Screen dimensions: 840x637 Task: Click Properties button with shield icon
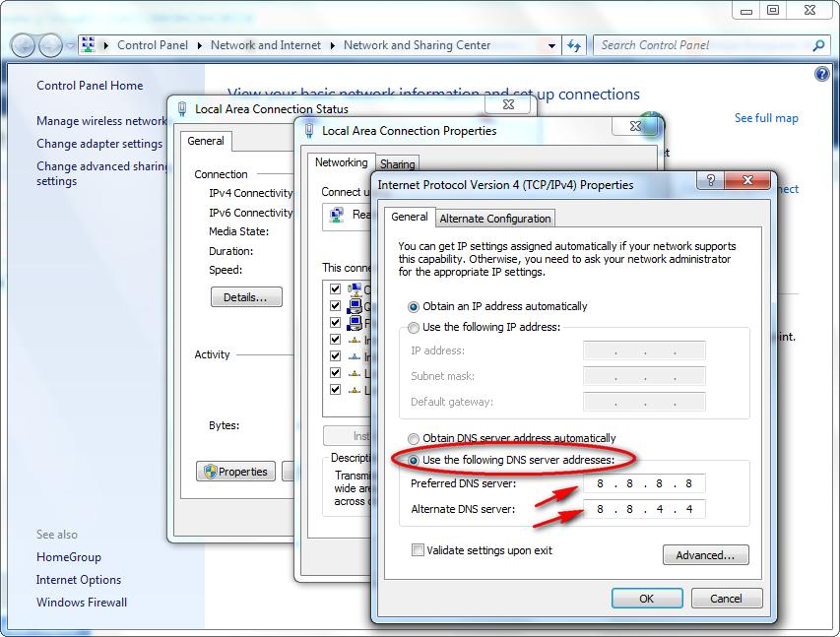click(x=235, y=472)
